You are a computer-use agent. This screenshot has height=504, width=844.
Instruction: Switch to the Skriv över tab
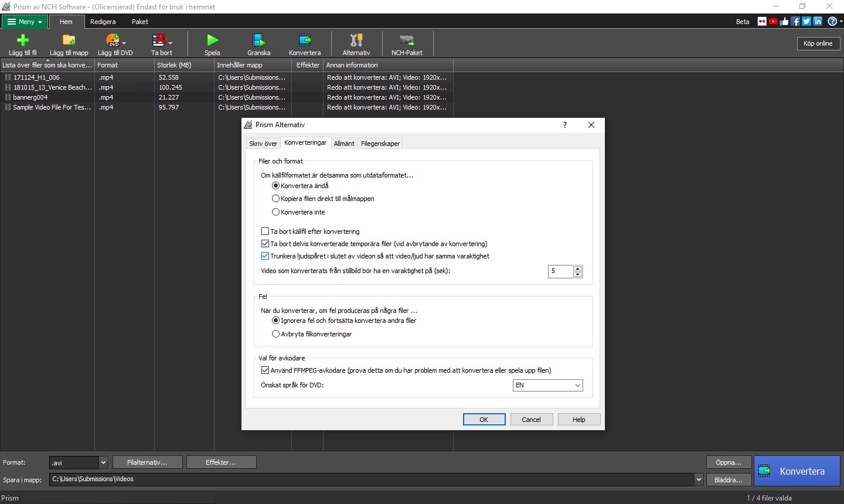click(263, 144)
